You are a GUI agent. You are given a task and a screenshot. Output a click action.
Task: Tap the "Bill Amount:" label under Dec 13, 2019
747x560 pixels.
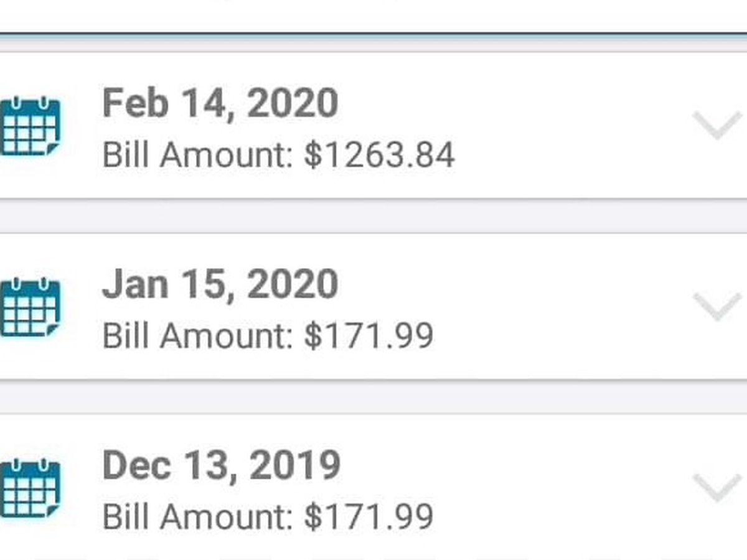(197, 517)
